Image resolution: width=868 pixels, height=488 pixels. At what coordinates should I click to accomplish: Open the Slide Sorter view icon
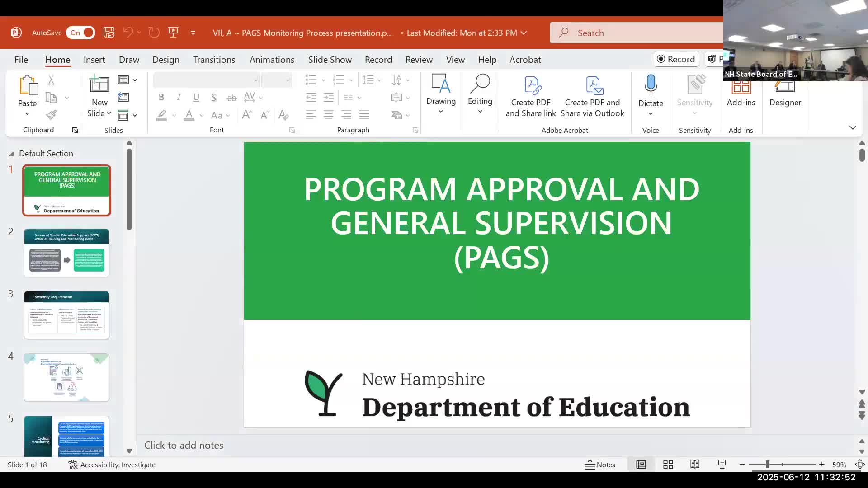pos(668,465)
